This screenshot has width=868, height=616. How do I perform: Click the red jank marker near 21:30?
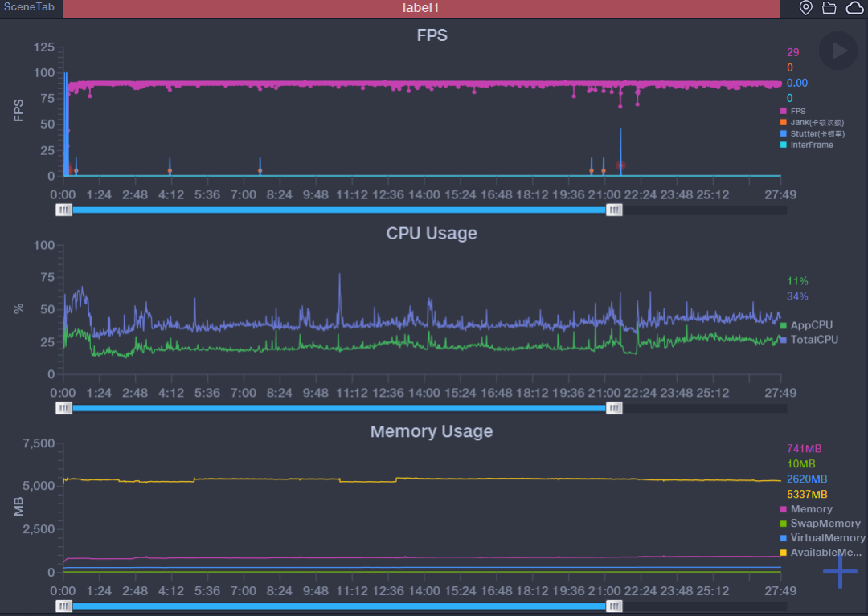tap(620, 165)
